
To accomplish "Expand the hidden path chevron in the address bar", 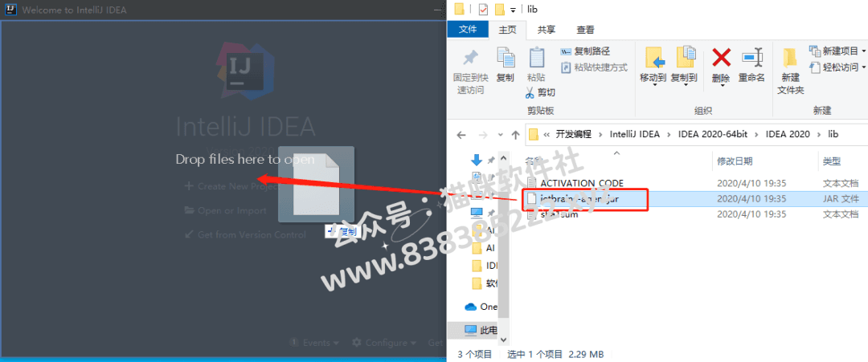I will click(x=547, y=134).
